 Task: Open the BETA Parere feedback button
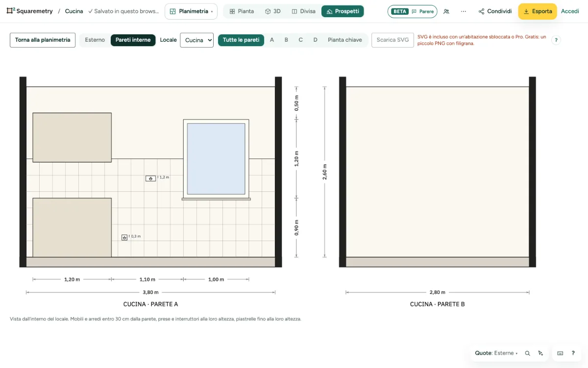coord(412,11)
